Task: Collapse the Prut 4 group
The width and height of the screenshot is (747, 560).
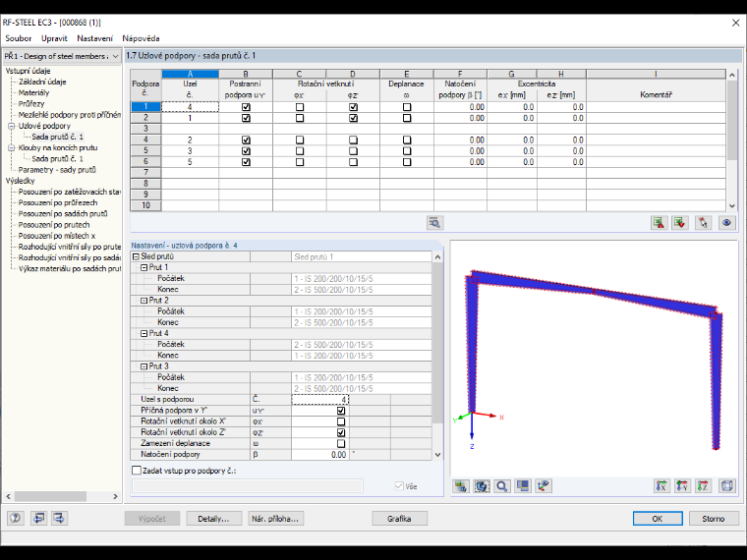Action: (x=144, y=333)
